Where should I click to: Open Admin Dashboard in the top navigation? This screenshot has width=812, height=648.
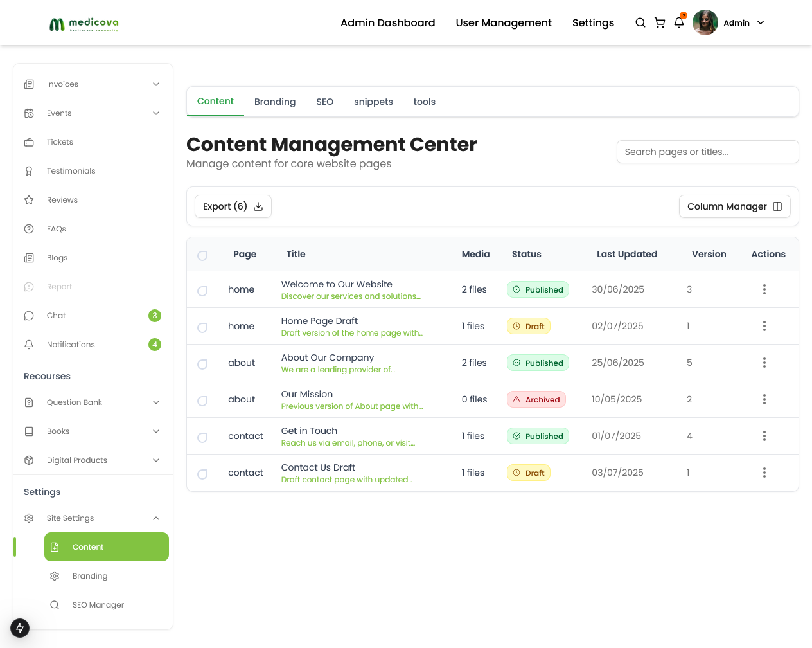pyautogui.click(x=388, y=22)
